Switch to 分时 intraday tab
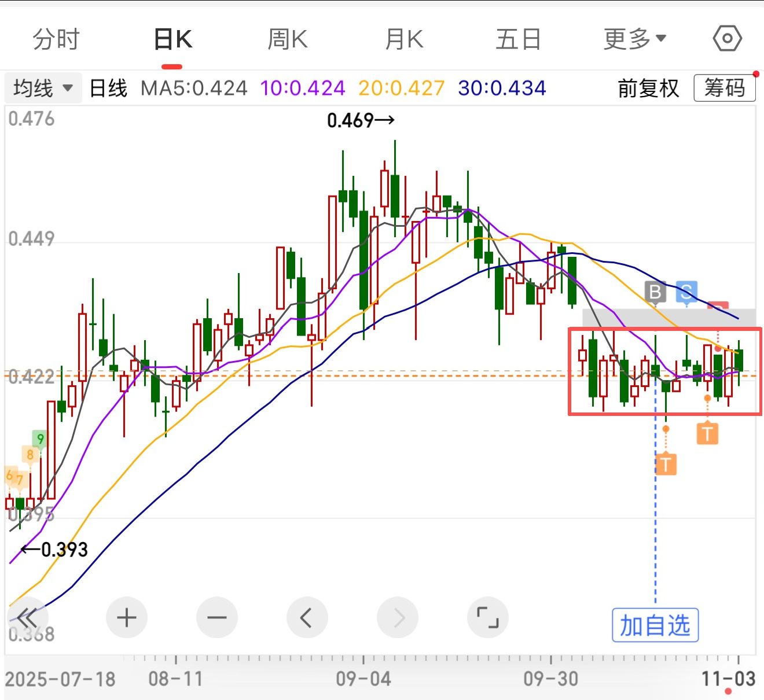The image size is (764, 700). [x=56, y=39]
